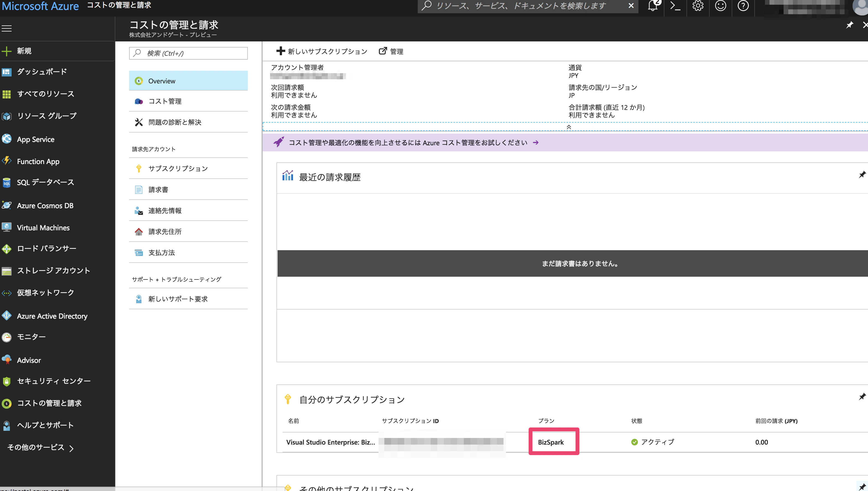Clear the top search box with X
Viewport: 868px width, 491px height.
pos(631,6)
